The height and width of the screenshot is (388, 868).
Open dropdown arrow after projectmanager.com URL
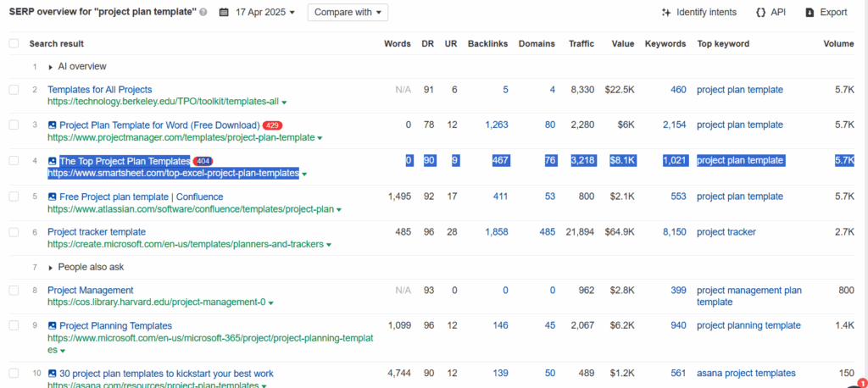coord(320,138)
